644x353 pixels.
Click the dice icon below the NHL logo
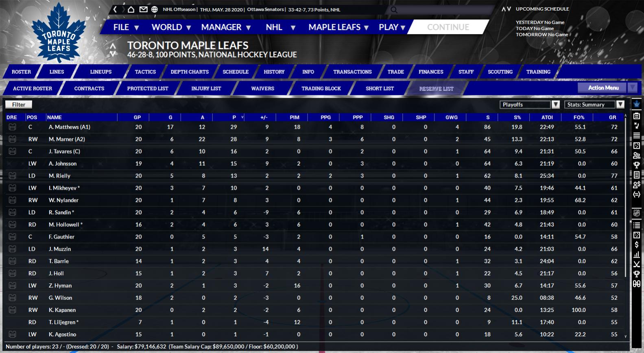(637, 235)
